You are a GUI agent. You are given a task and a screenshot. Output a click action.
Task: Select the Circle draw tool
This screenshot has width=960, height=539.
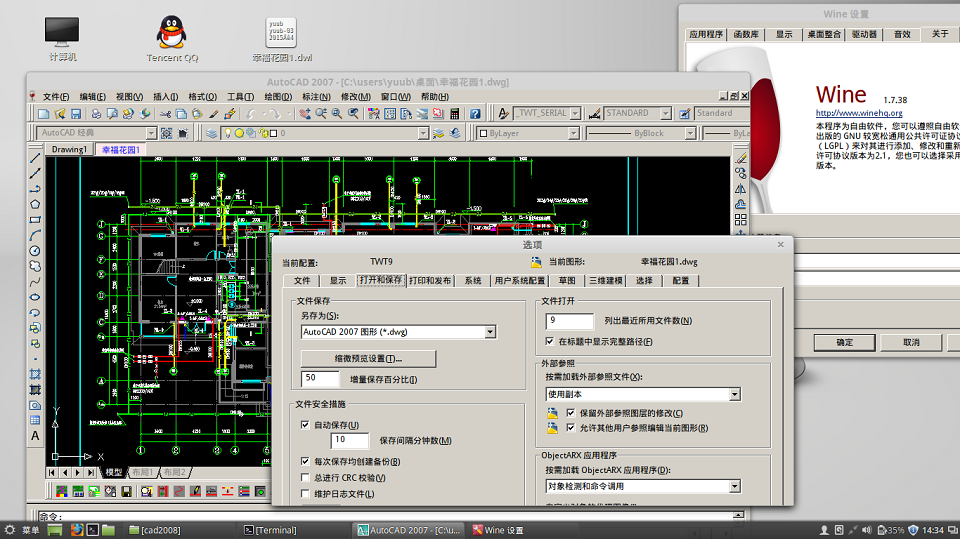(x=35, y=251)
